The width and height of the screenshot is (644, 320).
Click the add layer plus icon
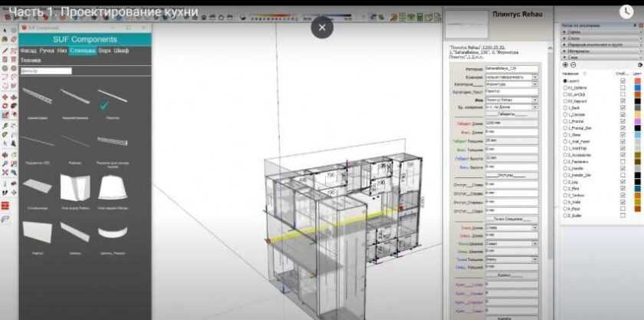pyautogui.click(x=566, y=65)
